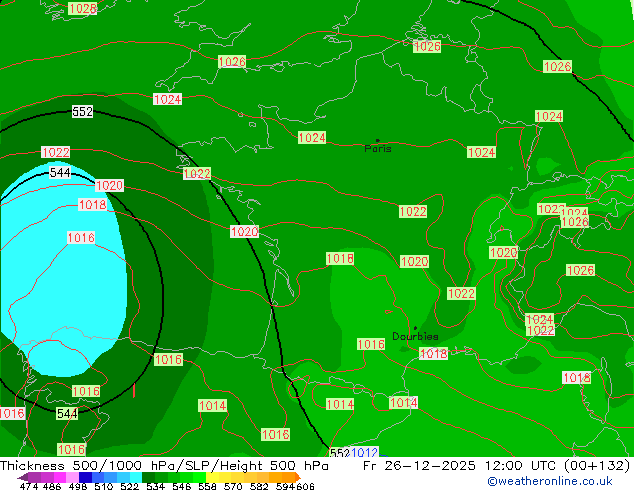Click the 552 height label above 1022
634x490 pixels.
(82, 111)
